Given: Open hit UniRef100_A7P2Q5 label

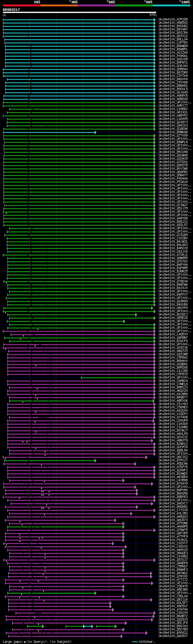Looking at the screenshot, I should tap(173, 19).
